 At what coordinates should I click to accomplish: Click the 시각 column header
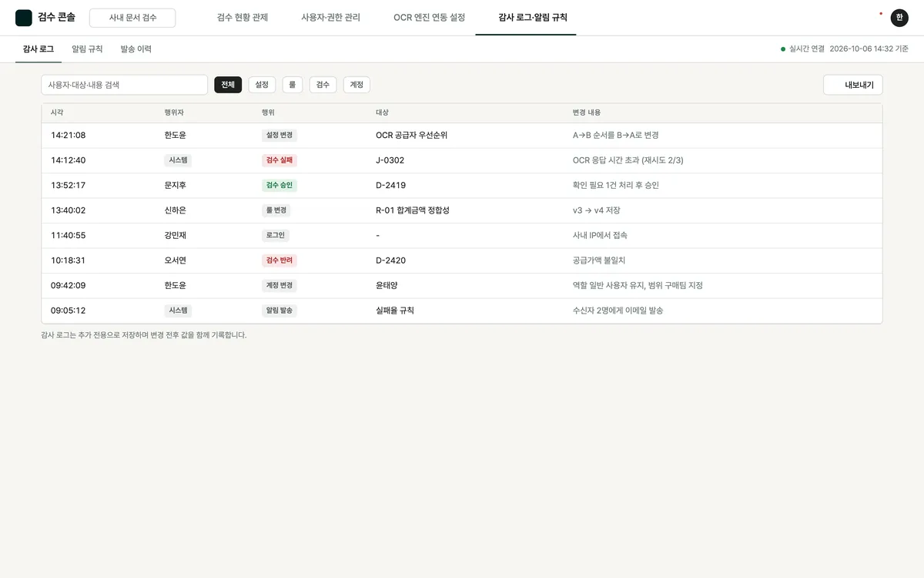coord(57,113)
